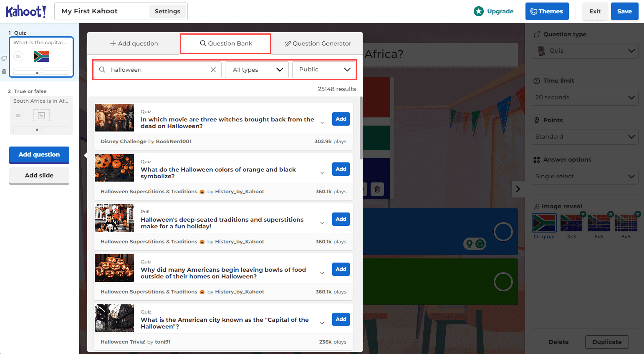This screenshot has width=644, height=354.
Task: Click the Delete question button
Action: coord(558,342)
